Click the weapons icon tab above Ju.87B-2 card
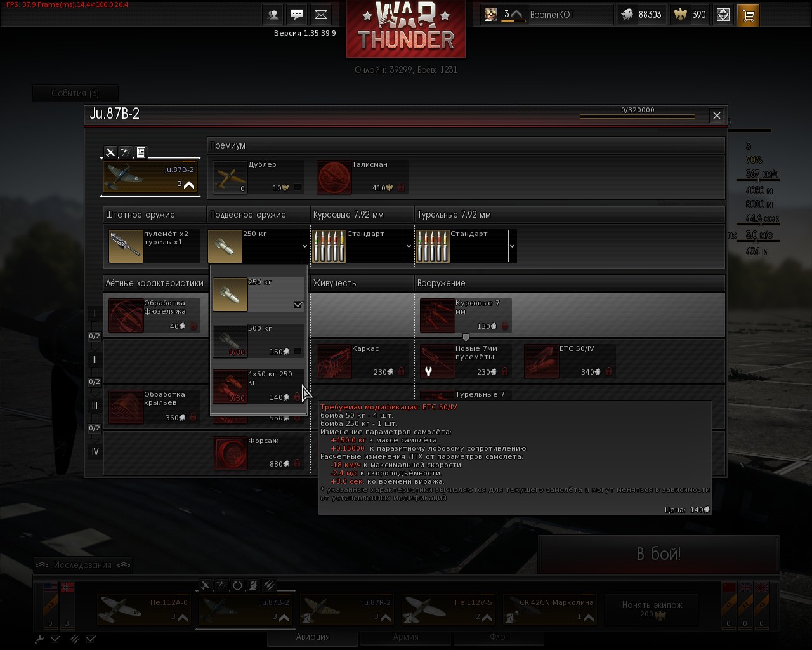Viewport: 812px width, 650px height. coord(126,152)
